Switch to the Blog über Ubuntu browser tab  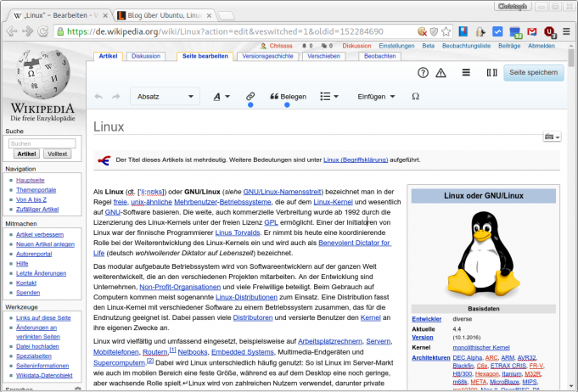point(165,15)
